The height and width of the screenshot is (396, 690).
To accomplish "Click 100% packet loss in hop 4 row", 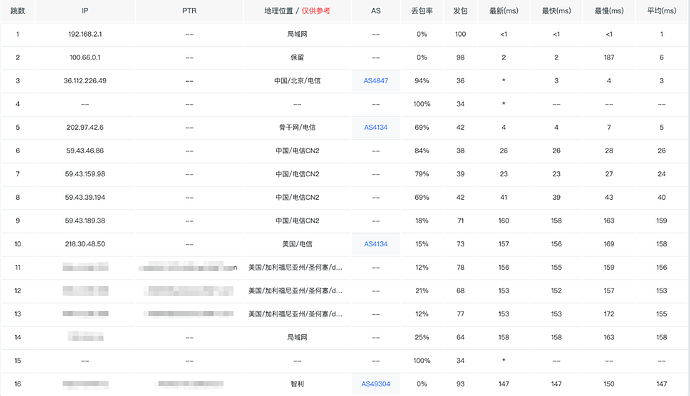I will [422, 104].
